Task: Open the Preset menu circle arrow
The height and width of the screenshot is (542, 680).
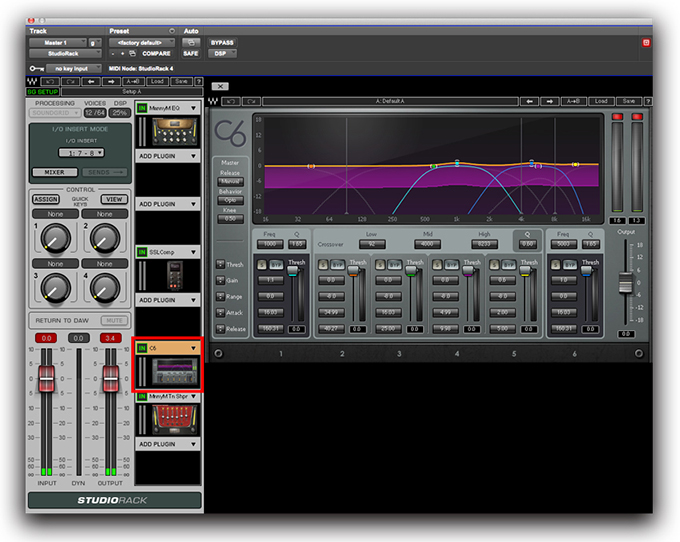Action: [x=172, y=31]
